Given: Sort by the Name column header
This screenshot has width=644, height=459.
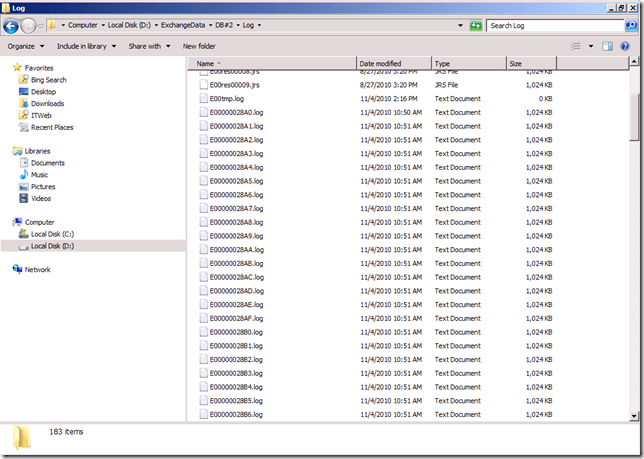Looking at the screenshot, I should coord(272,63).
